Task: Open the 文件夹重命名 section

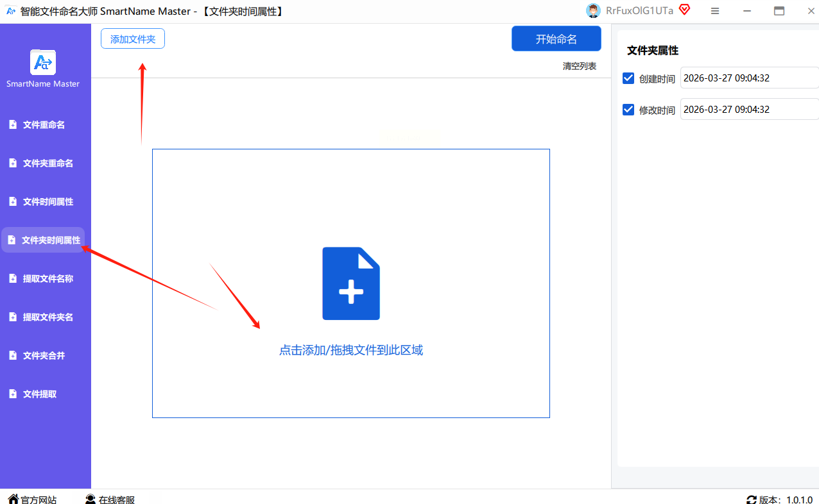Action: click(x=43, y=164)
